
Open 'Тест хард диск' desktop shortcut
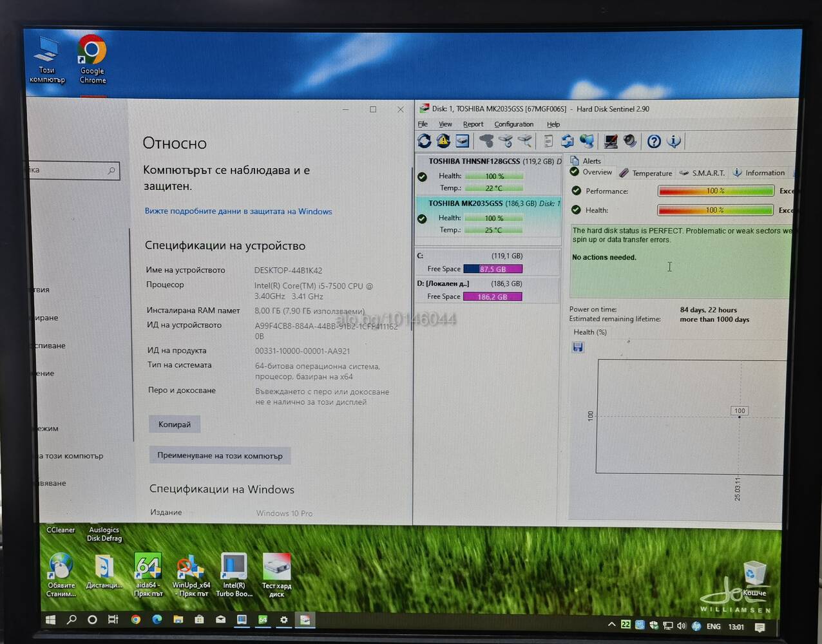coord(277,575)
